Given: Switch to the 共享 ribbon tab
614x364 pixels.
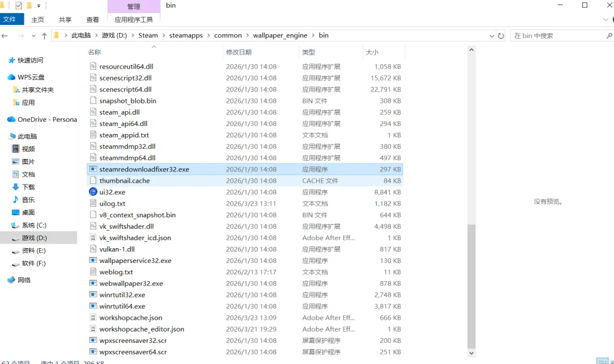Looking at the screenshot, I should pos(65,19).
